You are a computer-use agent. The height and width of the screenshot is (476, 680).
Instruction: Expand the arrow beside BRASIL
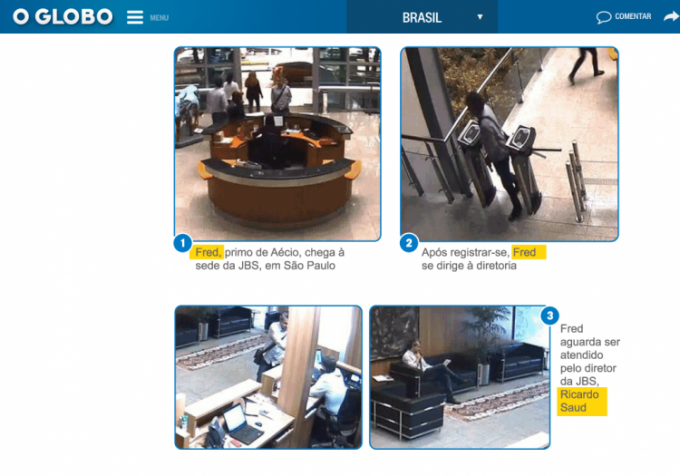pyautogui.click(x=480, y=17)
